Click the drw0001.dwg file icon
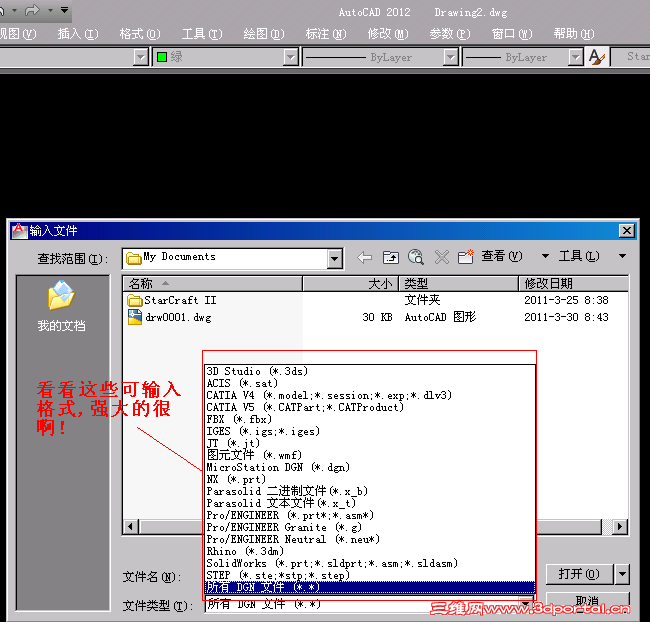Image resolution: width=650 pixels, height=622 pixels. click(135, 317)
